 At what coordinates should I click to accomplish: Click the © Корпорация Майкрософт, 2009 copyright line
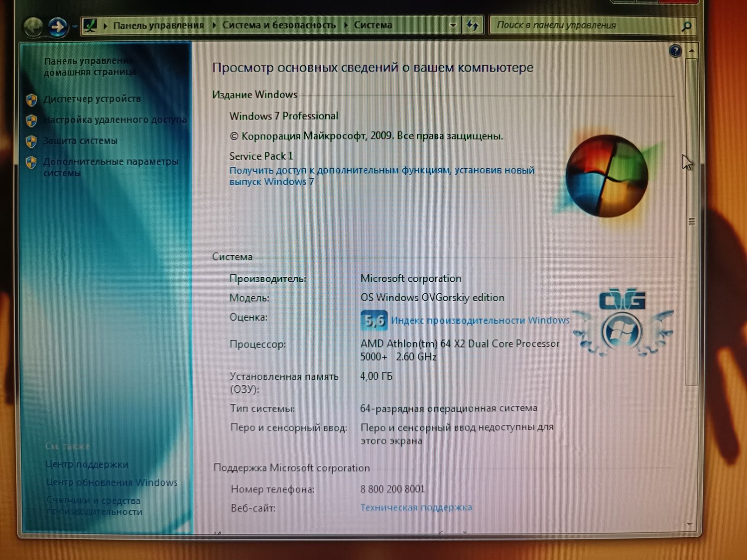tap(367, 136)
